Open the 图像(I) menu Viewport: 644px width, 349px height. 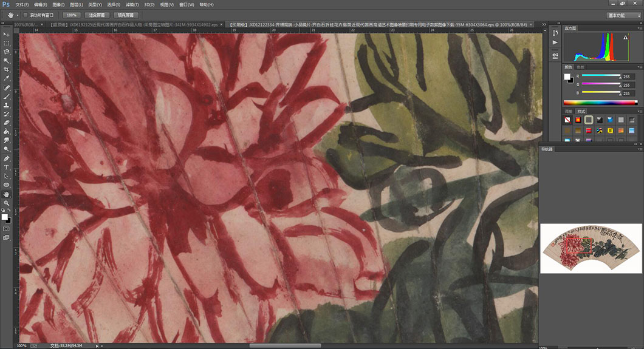pos(58,4)
